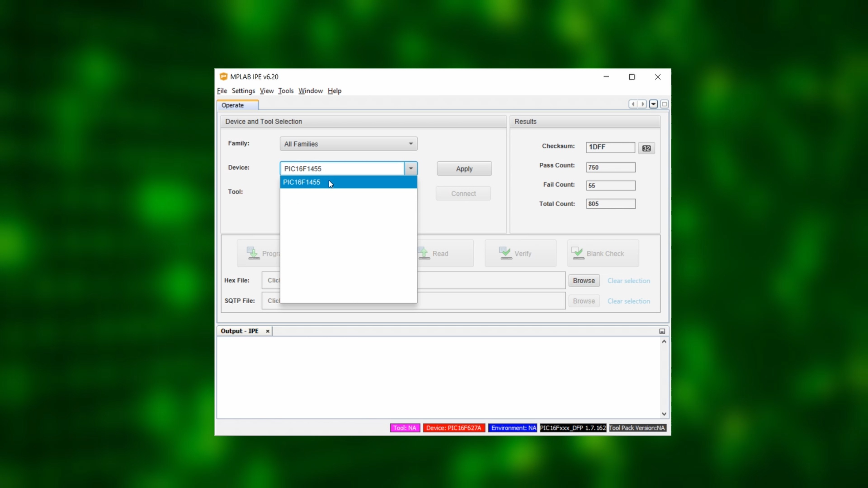Clear selection for Hex File
Screen dimensions: 868x488
point(628,281)
